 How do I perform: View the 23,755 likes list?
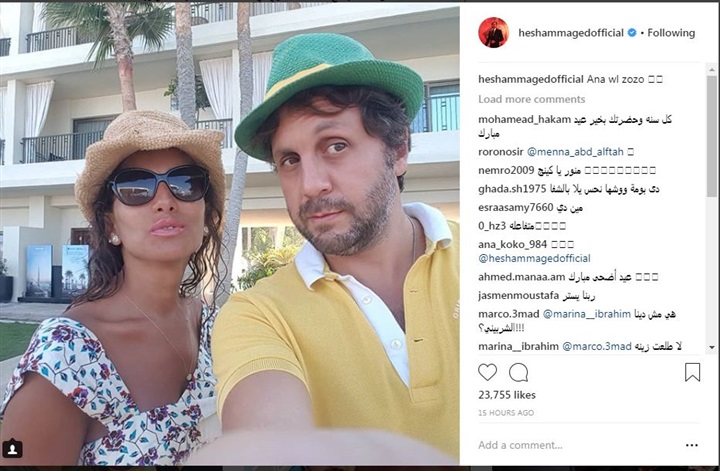pyautogui.click(x=506, y=395)
